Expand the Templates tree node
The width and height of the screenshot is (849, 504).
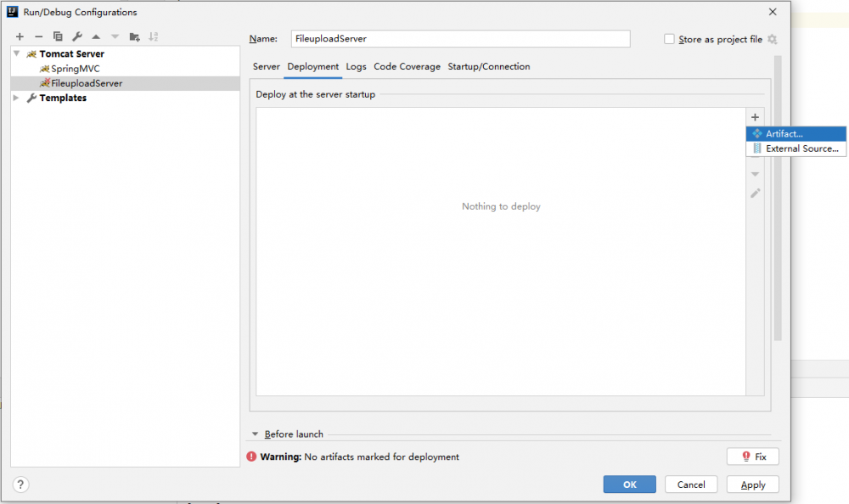pos(17,98)
